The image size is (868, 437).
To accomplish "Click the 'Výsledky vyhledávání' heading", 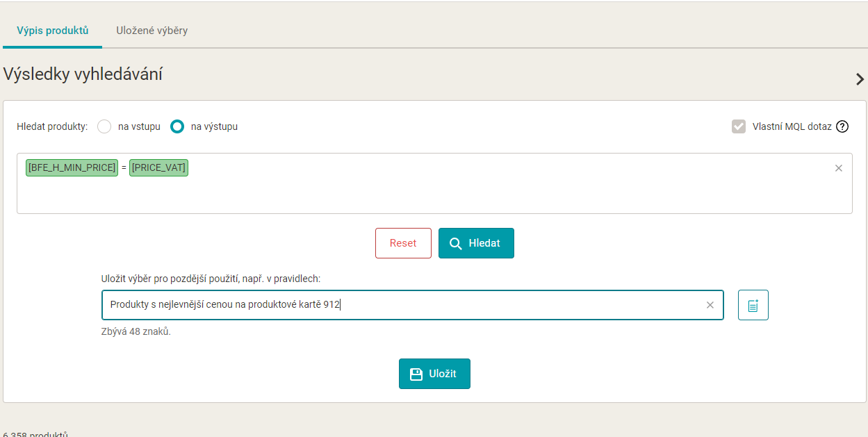I will coord(83,74).
